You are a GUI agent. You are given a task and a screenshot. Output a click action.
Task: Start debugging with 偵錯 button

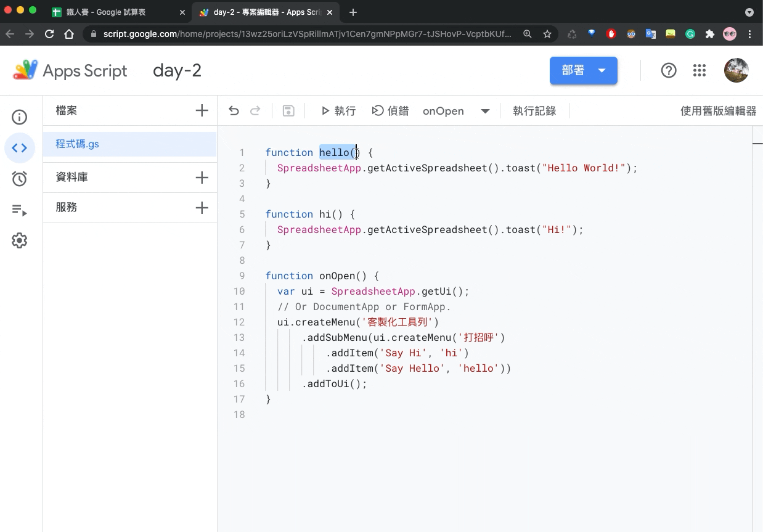(390, 111)
